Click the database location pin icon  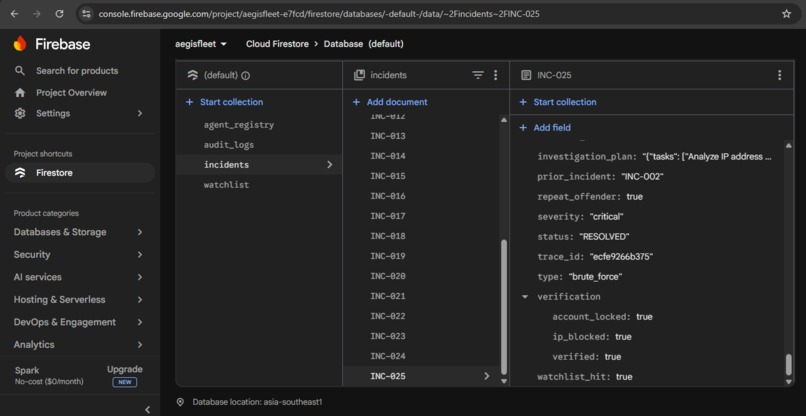coord(180,402)
